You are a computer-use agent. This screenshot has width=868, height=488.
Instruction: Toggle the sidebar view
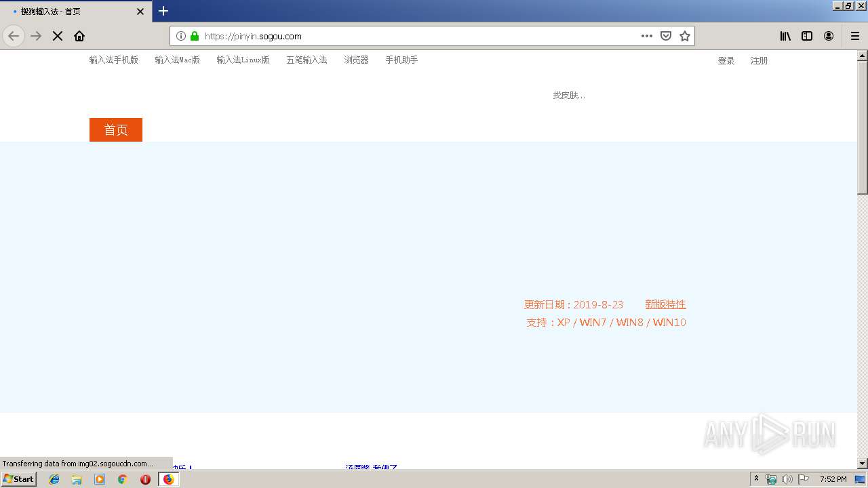(x=807, y=36)
